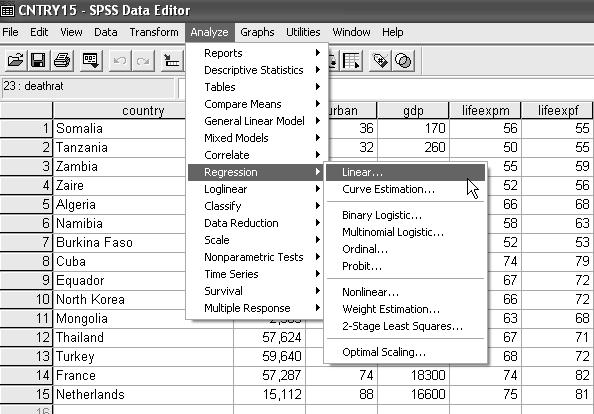The image size is (594, 414).
Task: Expand the Compare Means submenu arrow
Action: tap(318, 104)
